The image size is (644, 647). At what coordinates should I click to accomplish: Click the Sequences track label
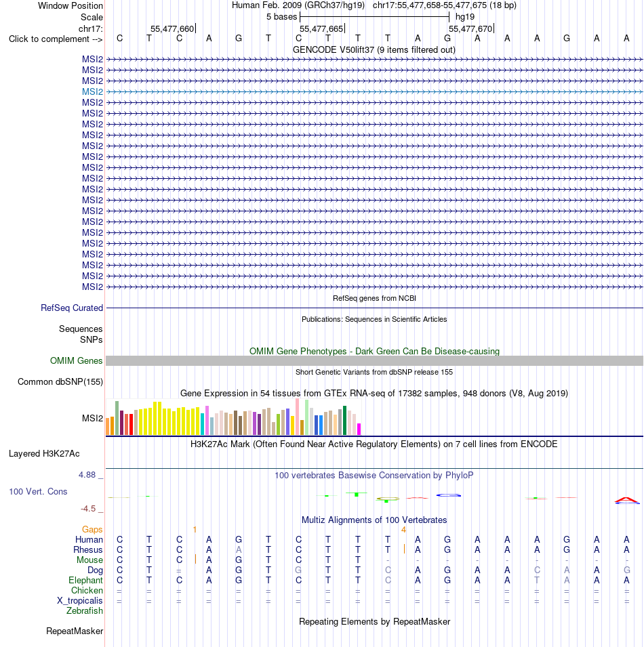[81, 329]
